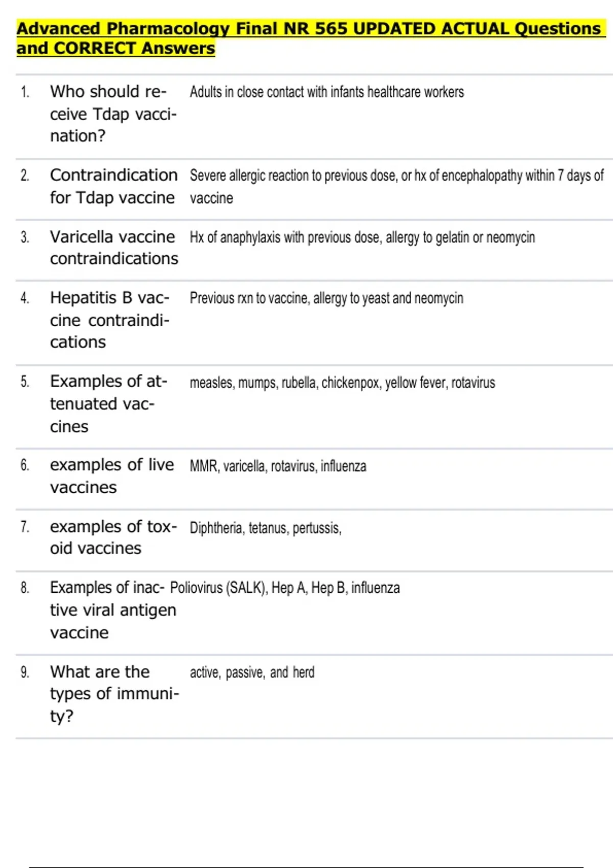613x868 pixels.
Task: Select the 'Contraindication for Tdap vaccine' term
Action: tap(114, 186)
